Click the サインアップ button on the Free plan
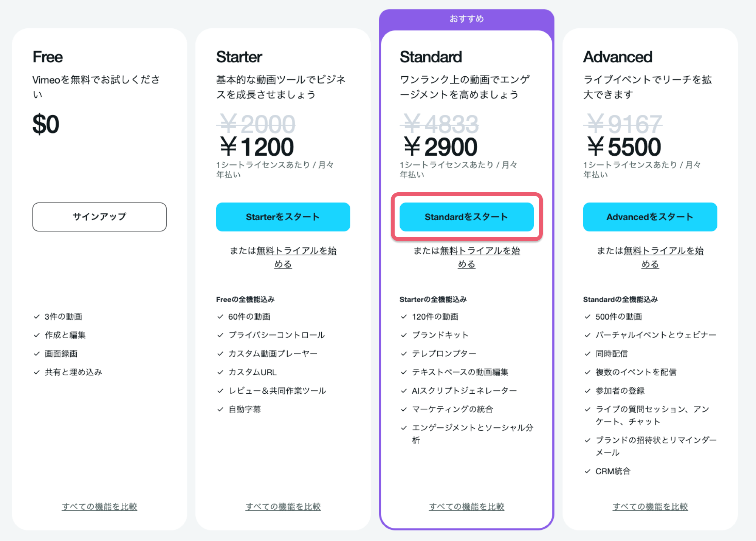Image resolution: width=756 pixels, height=541 pixels. pos(99,217)
